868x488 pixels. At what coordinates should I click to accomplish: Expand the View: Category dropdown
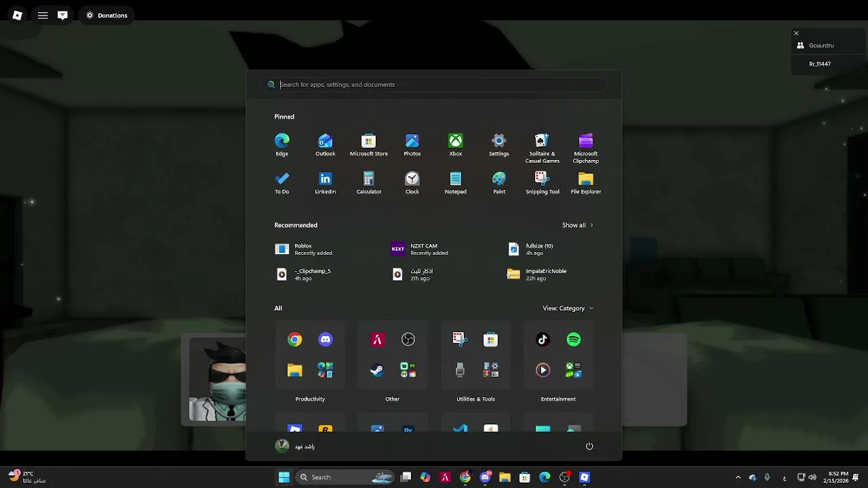click(568, 308)
